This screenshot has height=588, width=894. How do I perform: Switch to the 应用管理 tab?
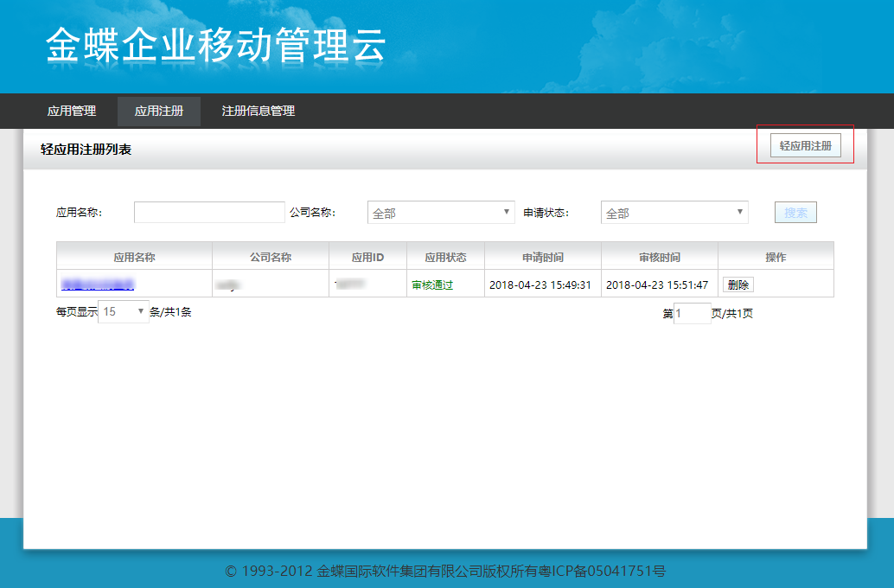71,111
